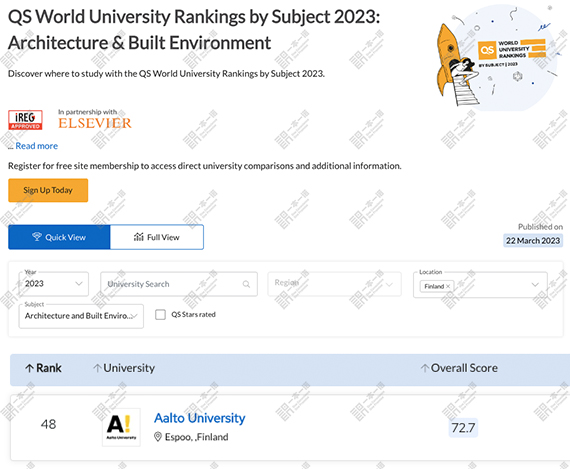Image resolution: width=570 pixels, height=469 pixels.
Task: Open the Aalto University link
Action: [x=200, y=418]
